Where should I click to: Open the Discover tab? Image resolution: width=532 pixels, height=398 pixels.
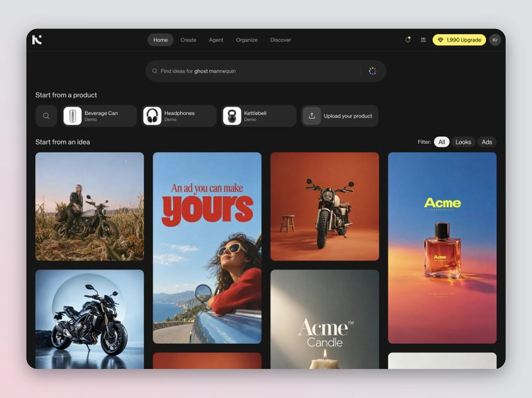[281, 40]
